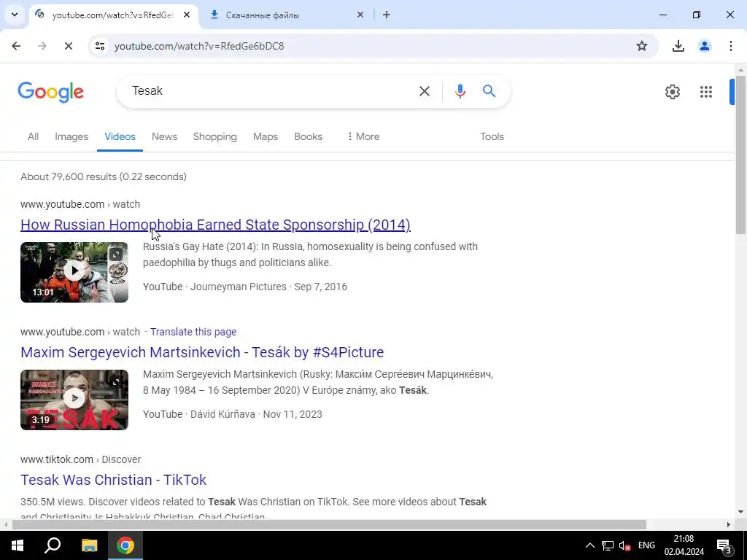
Task: Click the address bar URL
Action: point(198,46)
